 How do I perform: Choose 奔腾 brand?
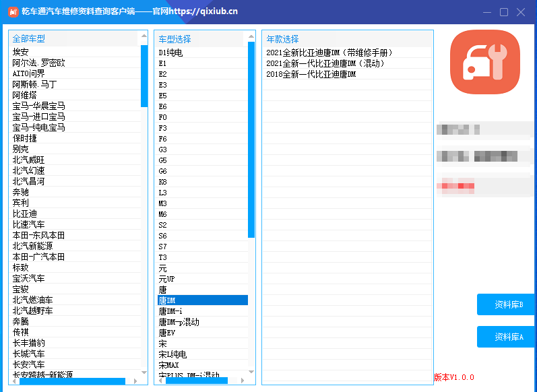[x=75, y=321]
